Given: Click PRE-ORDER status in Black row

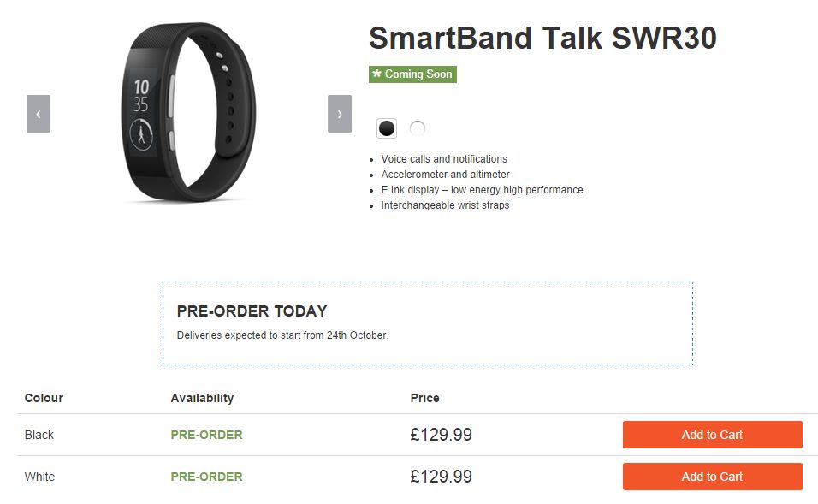Looking at the screenshot, I should 206,435.
